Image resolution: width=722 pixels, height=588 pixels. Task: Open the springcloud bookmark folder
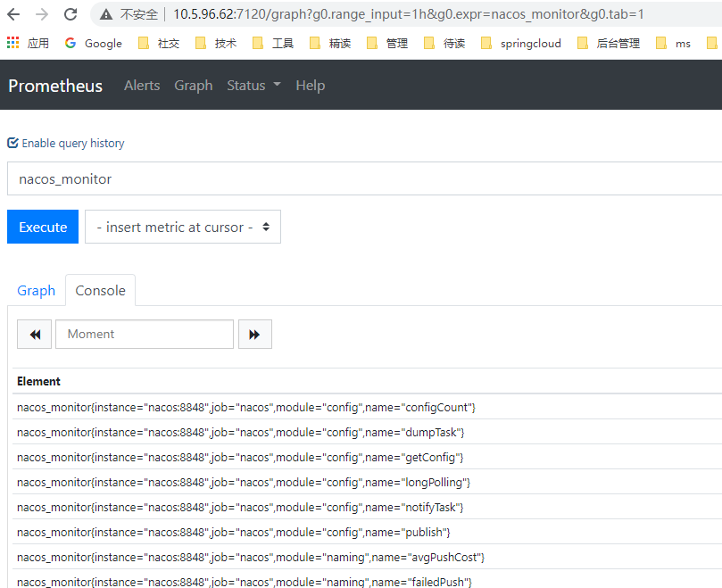pos(521,44)
